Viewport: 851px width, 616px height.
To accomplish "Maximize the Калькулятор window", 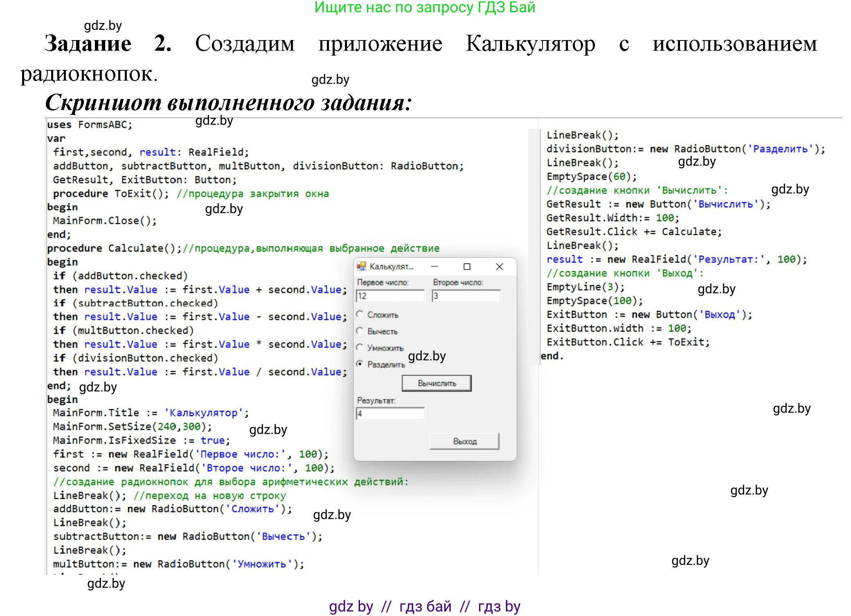I will coord(467,267).
